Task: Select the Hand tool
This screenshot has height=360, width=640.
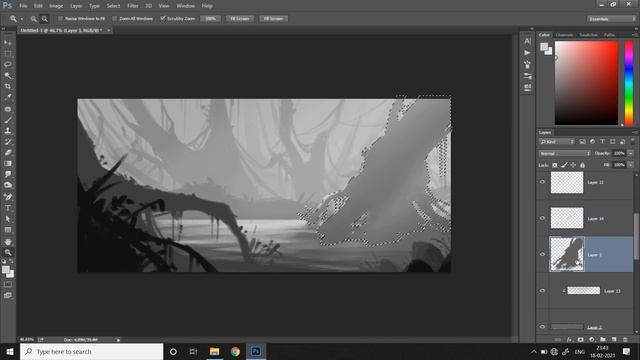Action: point(8,242)
